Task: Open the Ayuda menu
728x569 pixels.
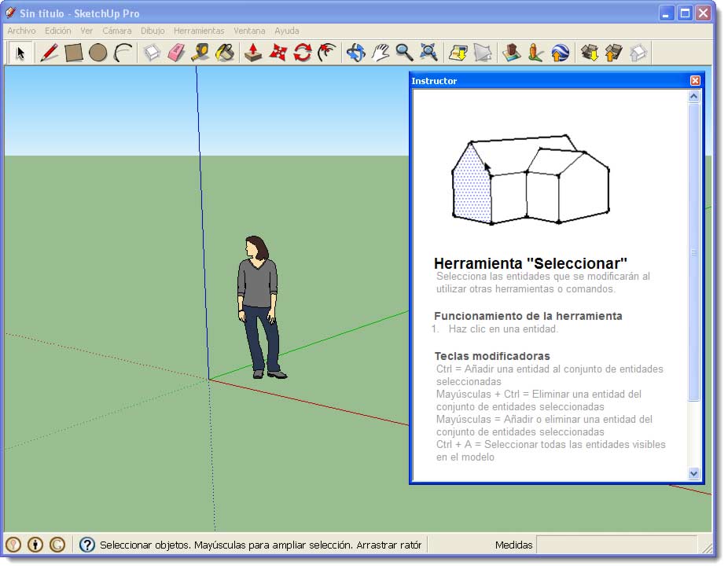Action: click(286, 31)
